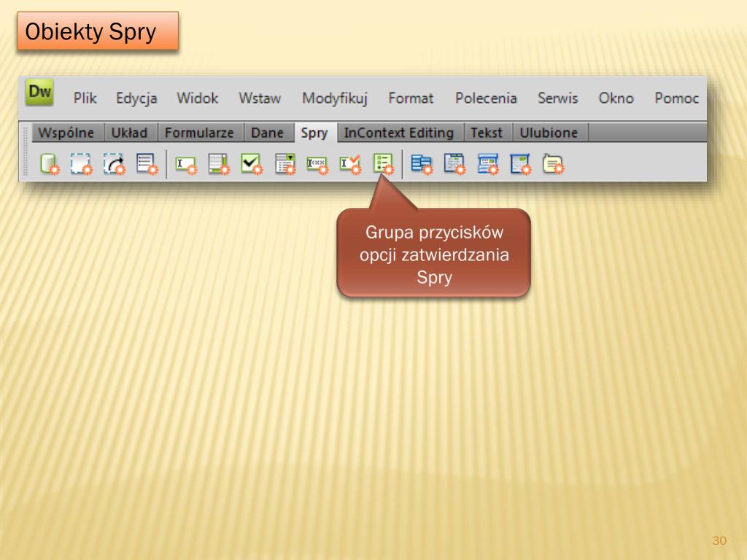Open the Wstaw menu

point(260,98)
